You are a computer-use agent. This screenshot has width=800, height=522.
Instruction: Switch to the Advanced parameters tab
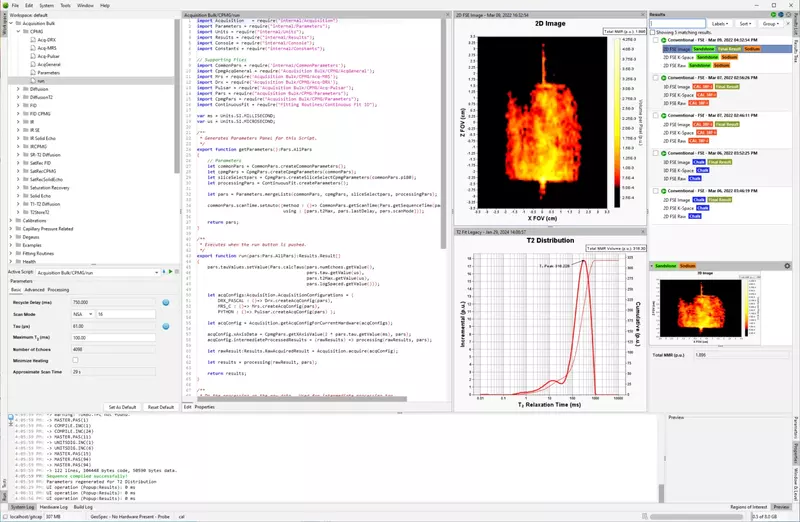pyautogui.click(x=35, y=289)
